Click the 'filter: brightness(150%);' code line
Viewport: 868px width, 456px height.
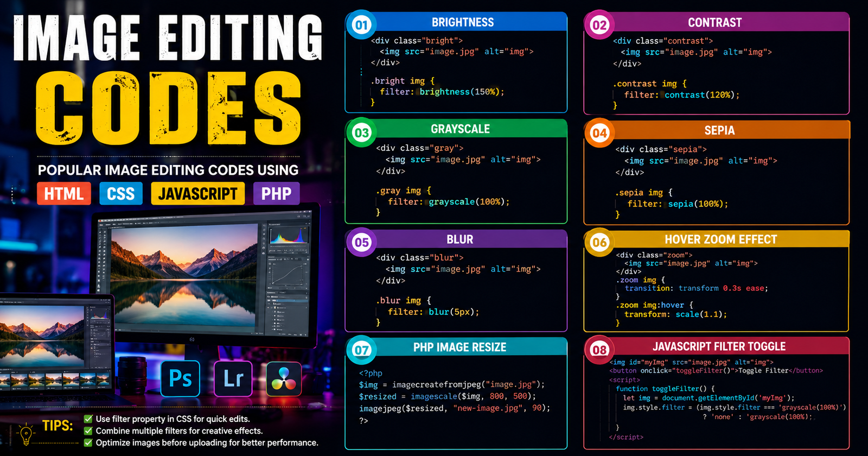[x=442, y=92]
